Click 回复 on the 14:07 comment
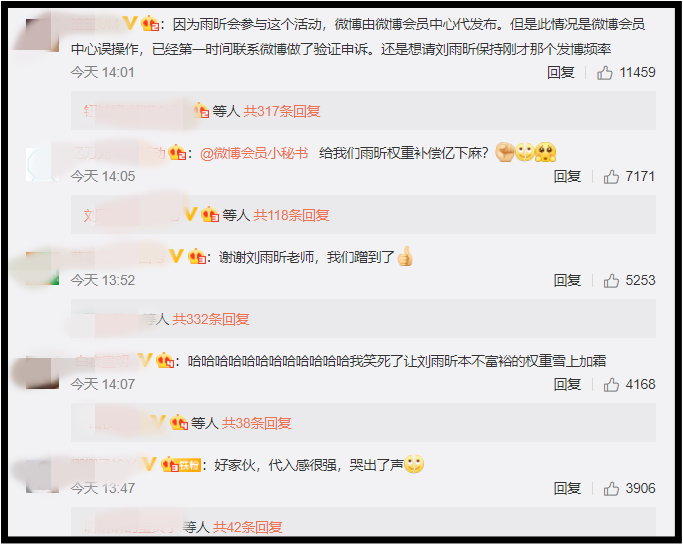Screen dimensions: 683x544 tap(568, 385)
